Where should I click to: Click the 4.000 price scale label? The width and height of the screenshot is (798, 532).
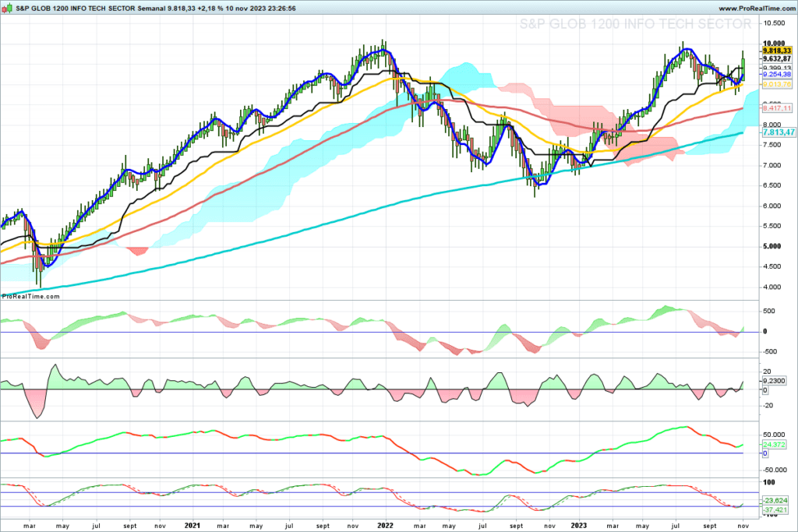tap(772, 287)
